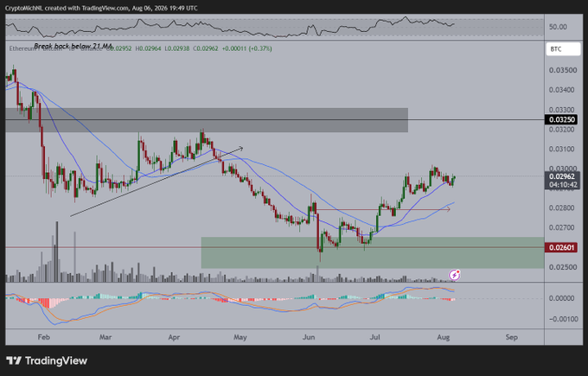588x376 pixels.
Task: Click the Aug label on the time axis
Action: pyautogui.click(x=444, y=337)
